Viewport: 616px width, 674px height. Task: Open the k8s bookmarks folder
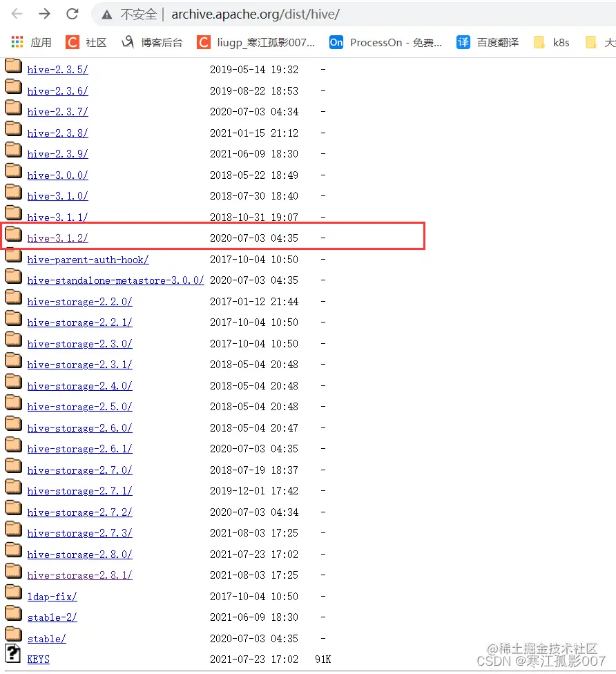[x=552, y=42]
